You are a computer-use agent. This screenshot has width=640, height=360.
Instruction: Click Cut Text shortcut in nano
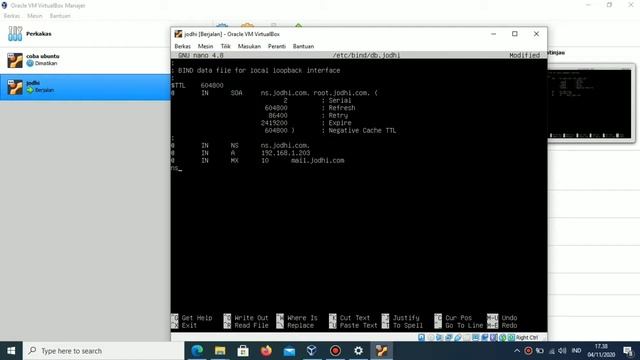pos(350,318)
